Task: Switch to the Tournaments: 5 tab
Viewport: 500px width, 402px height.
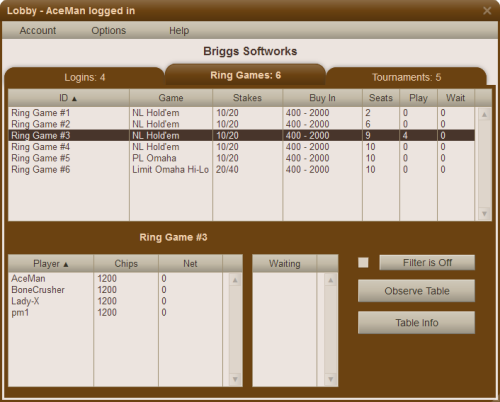Action: pos(406,77)
